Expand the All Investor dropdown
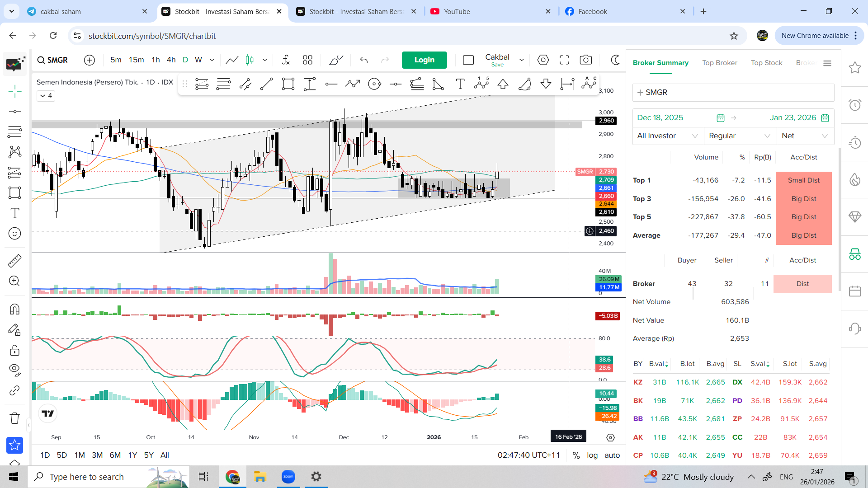Image resolution: width=868 pixels, height=488 pixels. pyautogui.click(x=667, y=136)
